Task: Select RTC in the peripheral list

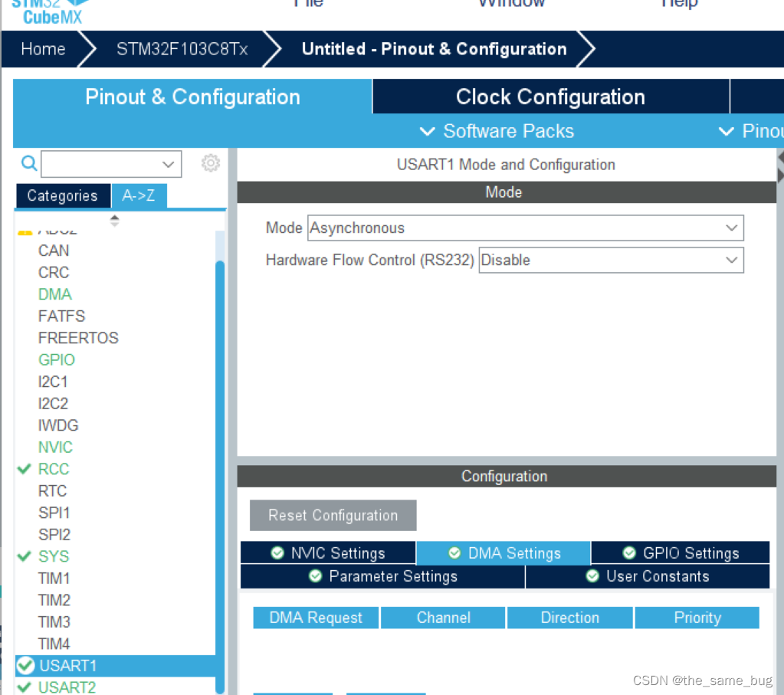Action: [x=53, y=491]
